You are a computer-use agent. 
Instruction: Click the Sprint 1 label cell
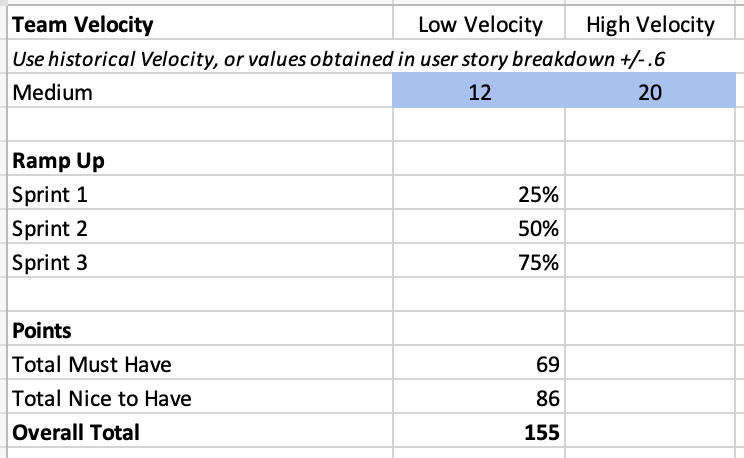pos(200,195)
